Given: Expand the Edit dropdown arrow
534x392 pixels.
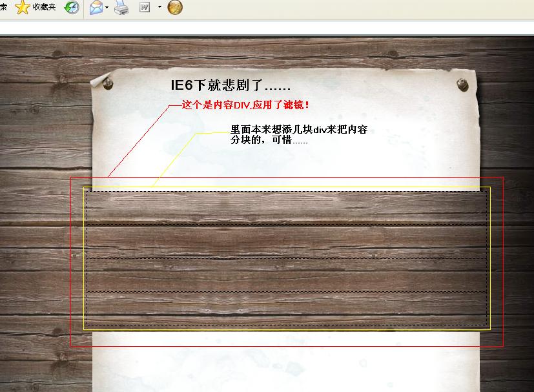Looking at the screenshot, I should (x=159, y=7).
